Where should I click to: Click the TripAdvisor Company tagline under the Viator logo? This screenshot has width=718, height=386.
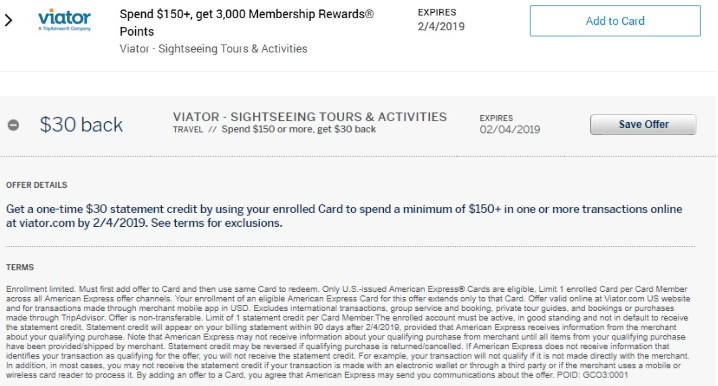(65, 29)
